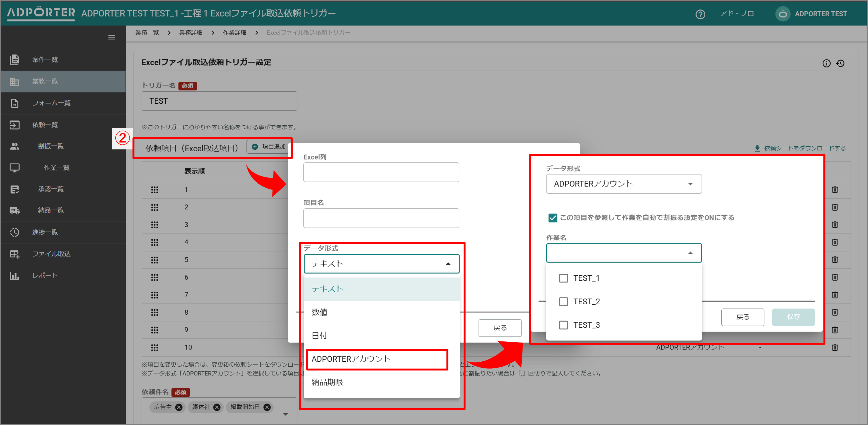
Task: Delete row 4 with trash icon
Action: pos(835,242)
